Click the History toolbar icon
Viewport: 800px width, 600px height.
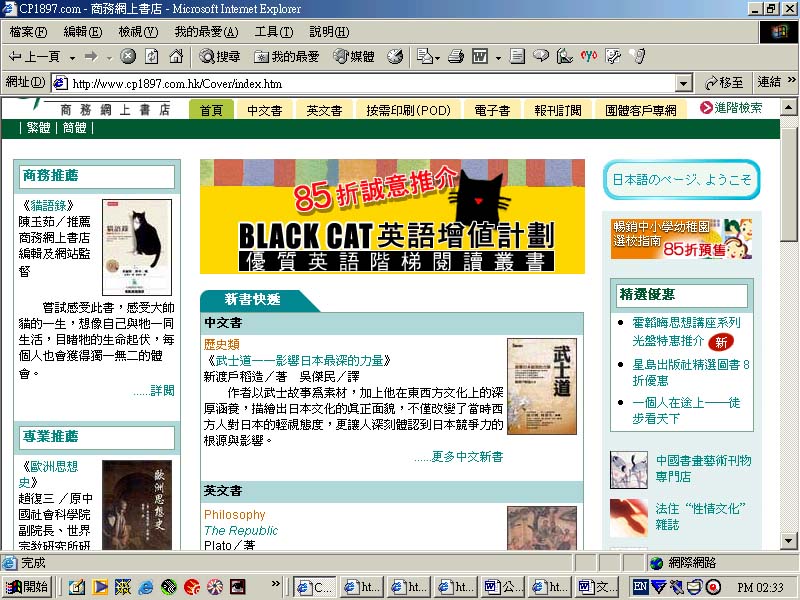[395, 56]
